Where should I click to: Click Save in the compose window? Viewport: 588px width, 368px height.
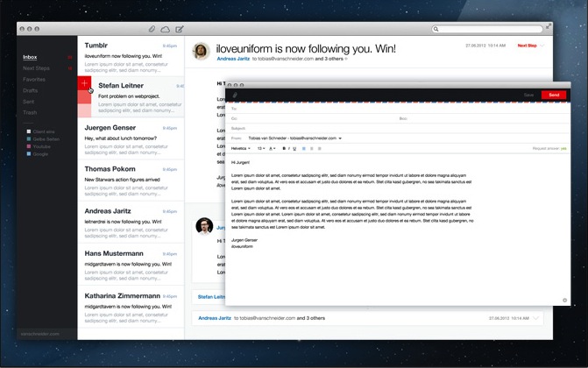click(528, 95)
